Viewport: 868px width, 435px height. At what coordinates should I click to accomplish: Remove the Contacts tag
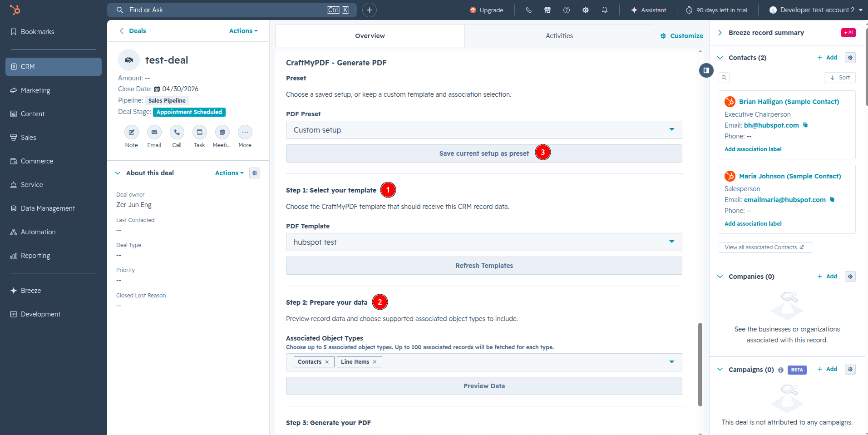(x=327, y=362)
